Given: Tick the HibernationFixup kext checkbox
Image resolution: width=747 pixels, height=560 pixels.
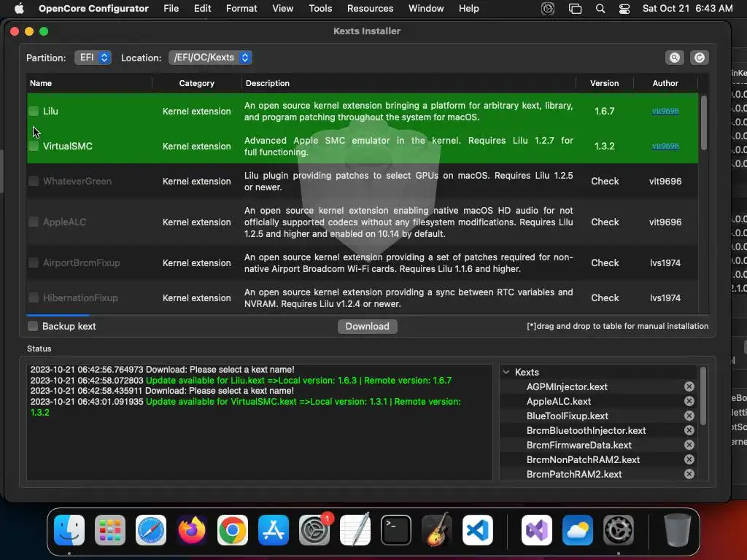Looking at the screenshot, I should coord(34,297).
